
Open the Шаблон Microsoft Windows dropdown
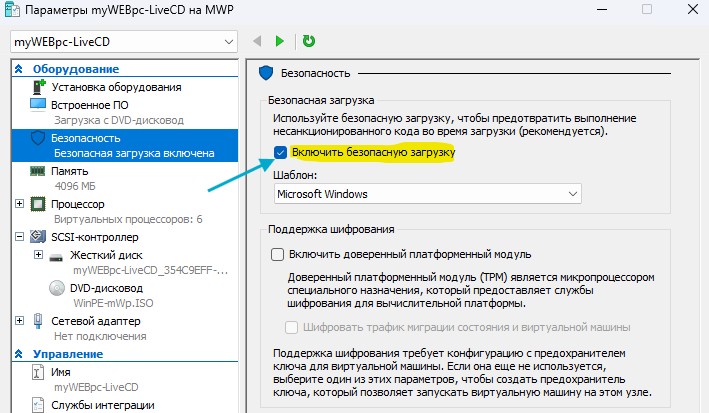pos(427,193)
